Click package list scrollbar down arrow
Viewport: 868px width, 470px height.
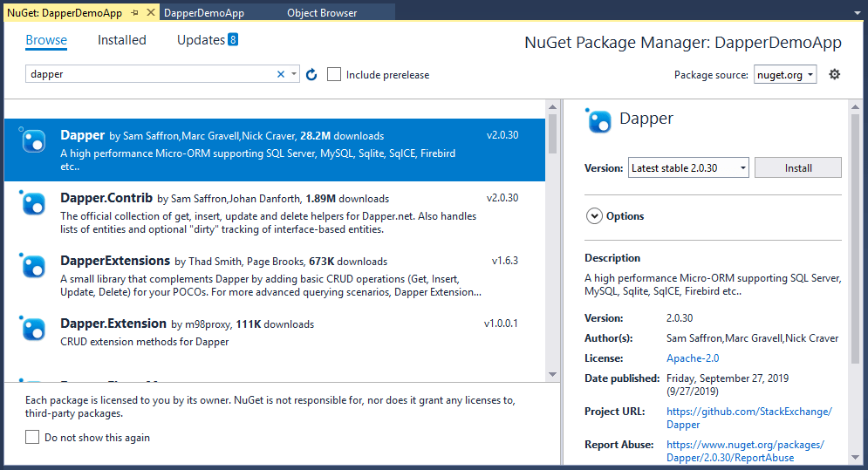(x=552, y=375)
